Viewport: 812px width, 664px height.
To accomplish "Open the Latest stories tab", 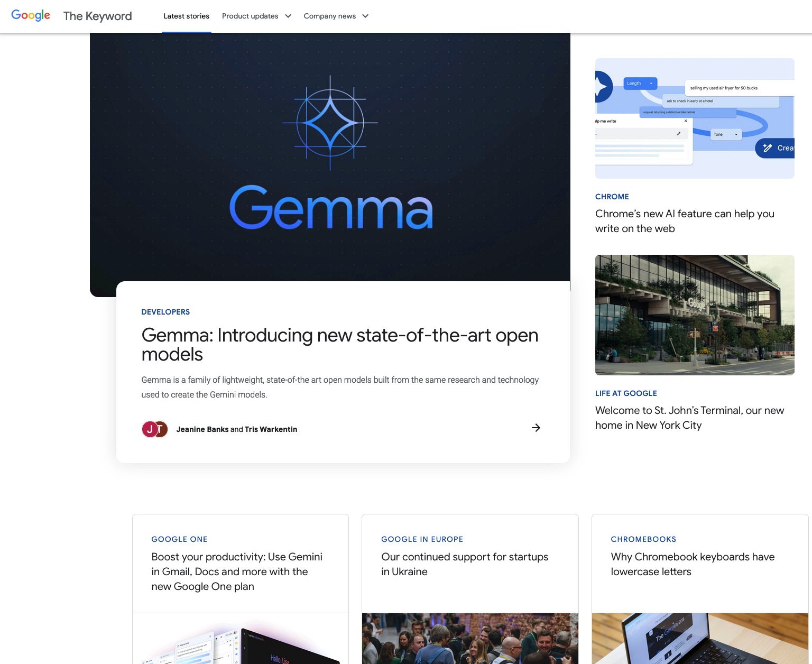I will tap(186, 16).
